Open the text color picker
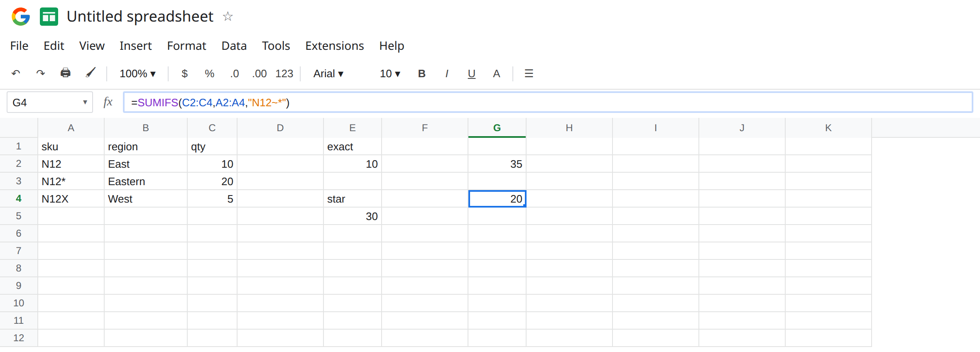 [x=496, y=73]
